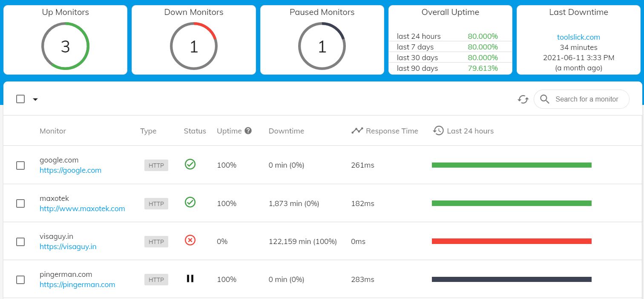Open the Down Monitors panel
Screen dimensions: 644x299
tap(193, 40)
